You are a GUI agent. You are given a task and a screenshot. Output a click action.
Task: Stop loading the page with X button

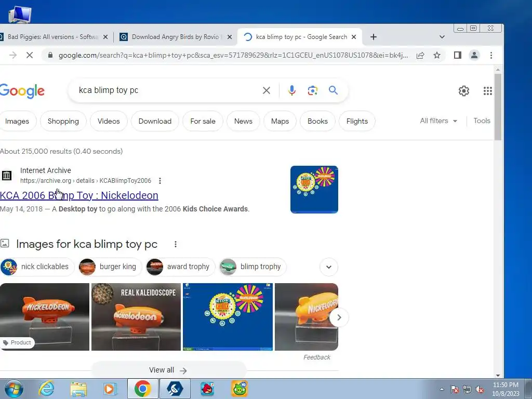(30, 55)
